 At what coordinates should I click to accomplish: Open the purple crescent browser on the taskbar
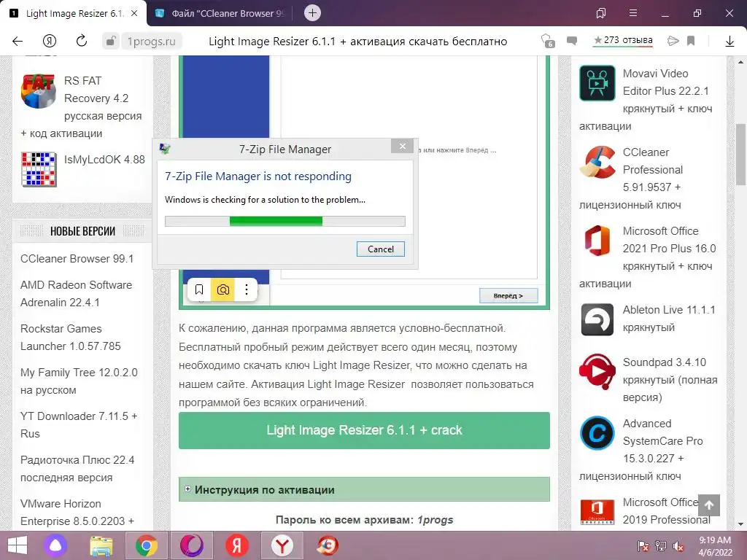pos(192,545)
